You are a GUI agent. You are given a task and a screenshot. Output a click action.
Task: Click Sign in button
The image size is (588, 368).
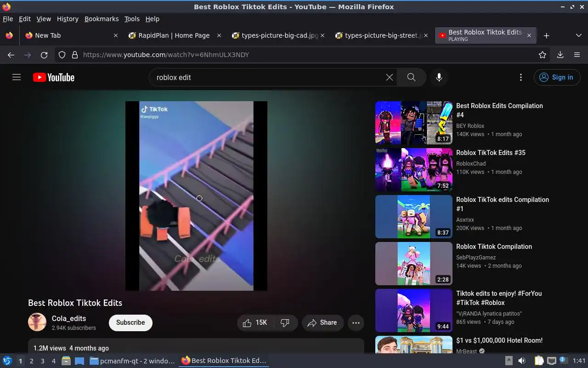[557, 77]
